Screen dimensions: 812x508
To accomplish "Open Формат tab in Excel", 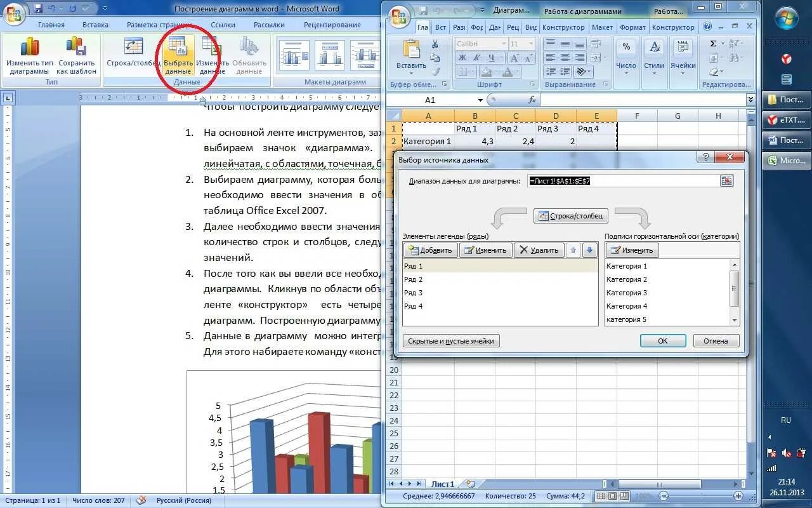I will 632,27.
